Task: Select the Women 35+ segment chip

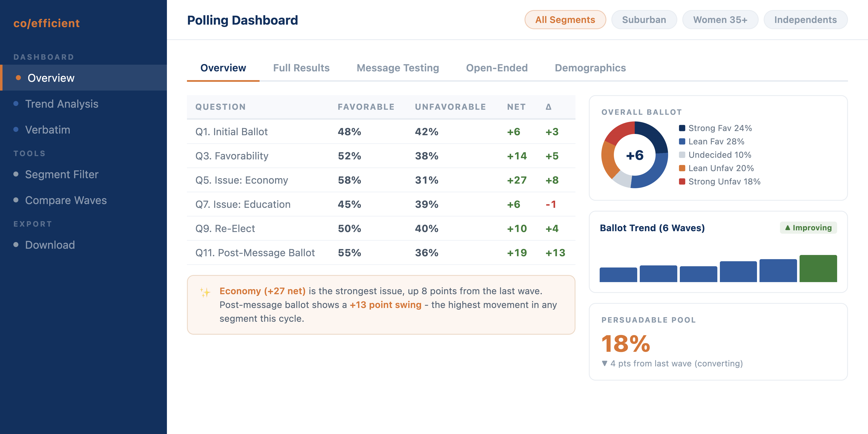Action: [x=720, y=20]
